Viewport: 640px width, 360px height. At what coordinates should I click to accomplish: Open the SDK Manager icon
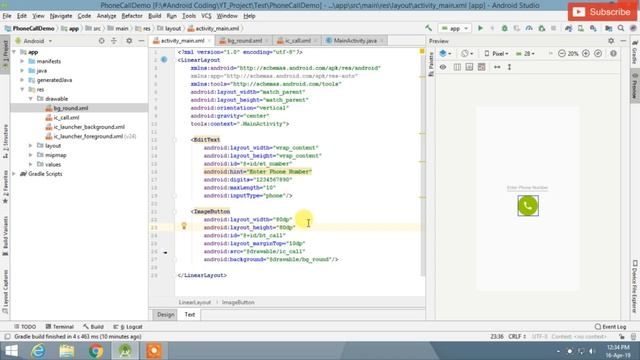[593, 28]
